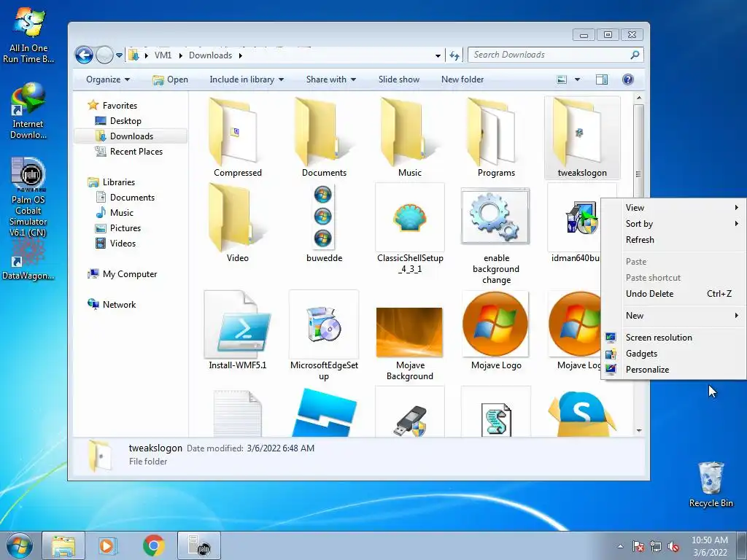Select the Video folder icon
This screenshot has height=560, width=747.
[x=237, y=217]
